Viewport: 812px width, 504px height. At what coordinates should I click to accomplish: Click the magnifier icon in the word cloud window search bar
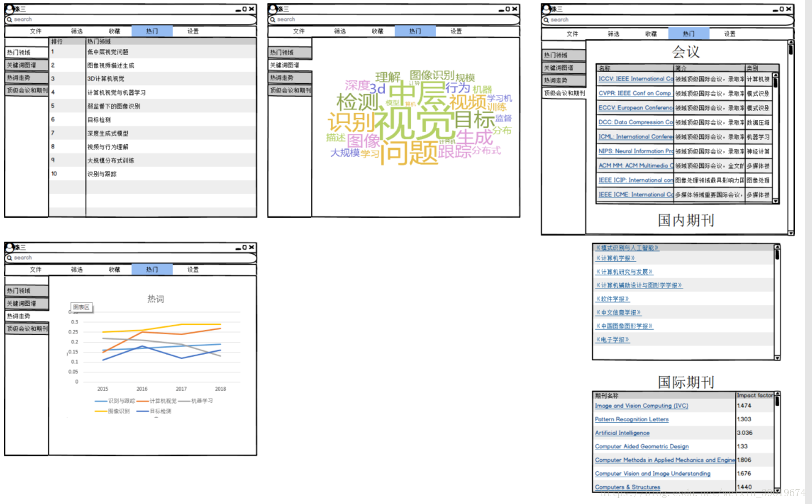tap(273, 19)
